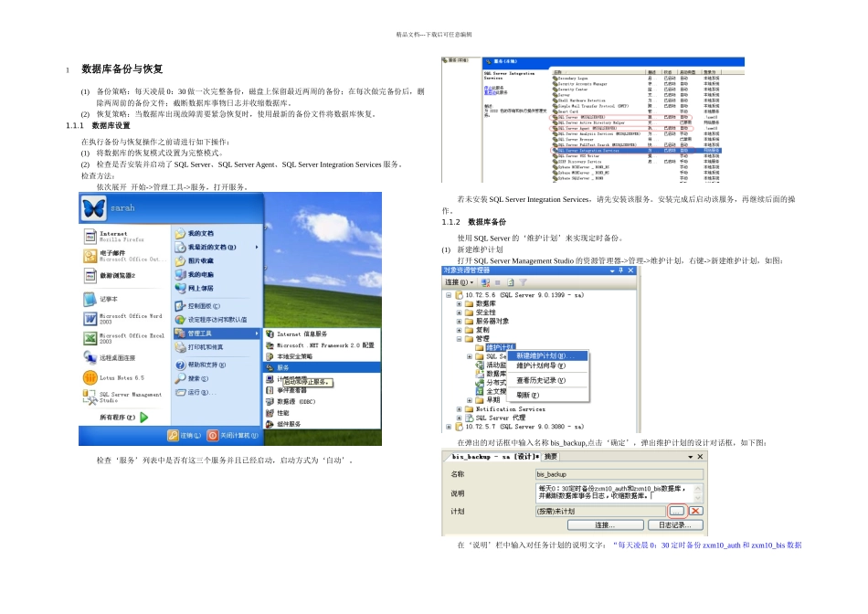Open 网上邻居 network icon

point(180,288)
